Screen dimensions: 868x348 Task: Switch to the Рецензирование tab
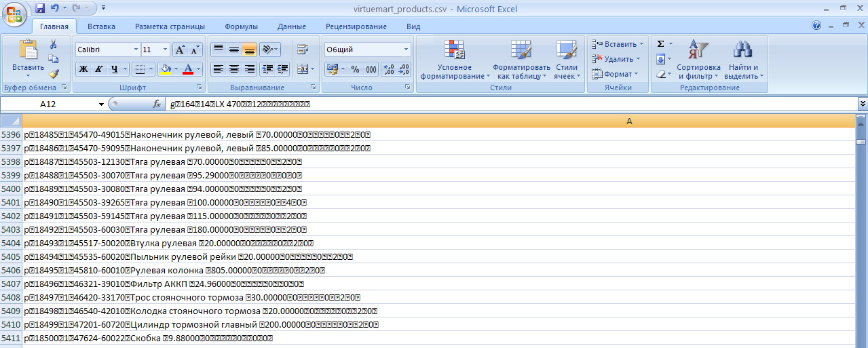pyautogui.click(x=356, y=26)
